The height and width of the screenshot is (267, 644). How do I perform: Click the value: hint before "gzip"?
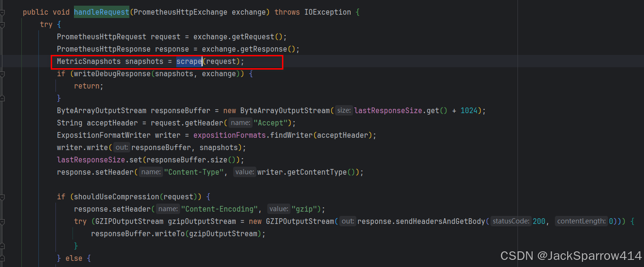click(279, 209)
